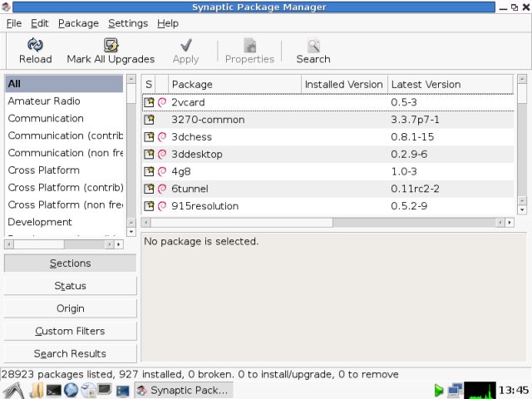Switch to Sections filter view
This screenshot has width=532, height=399.
pyautogui.click(x=70, y=264)
